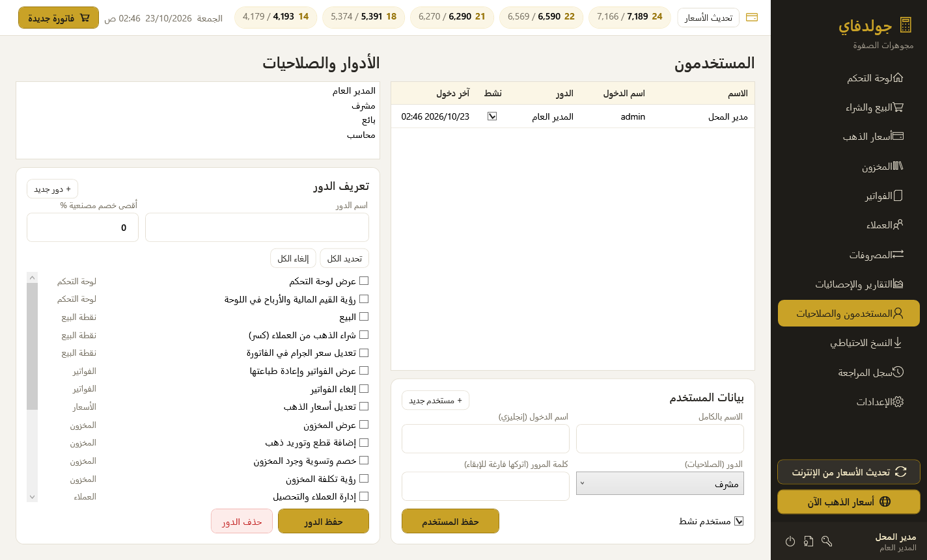Open سجل المراجعة audit log
This screenshot has width=927, height=560.
(x=849, y=373)
